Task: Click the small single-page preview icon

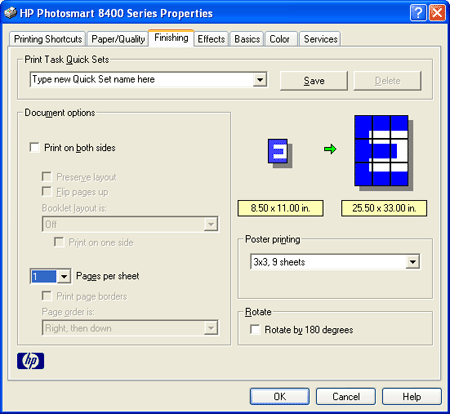Action: [279, 153]
